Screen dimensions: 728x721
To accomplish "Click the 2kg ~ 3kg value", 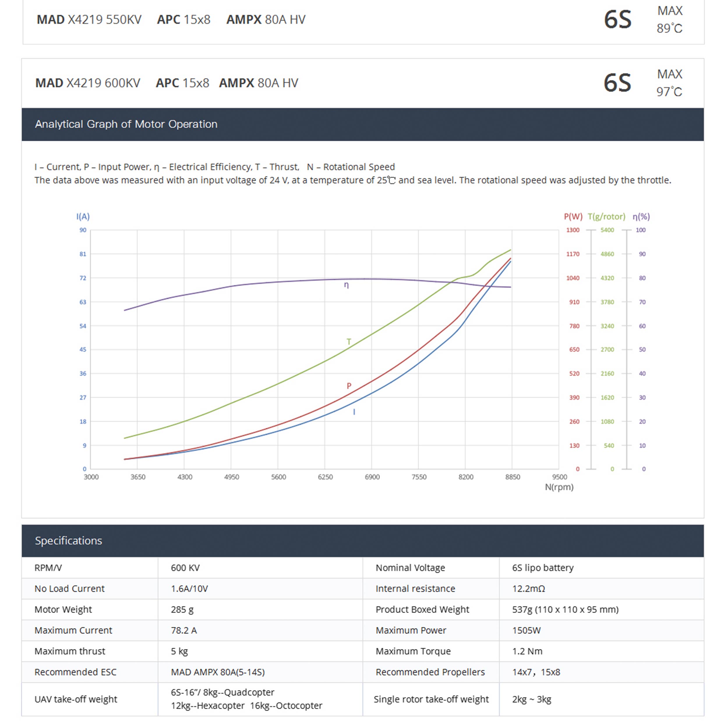I will click(x=531, y=699).
